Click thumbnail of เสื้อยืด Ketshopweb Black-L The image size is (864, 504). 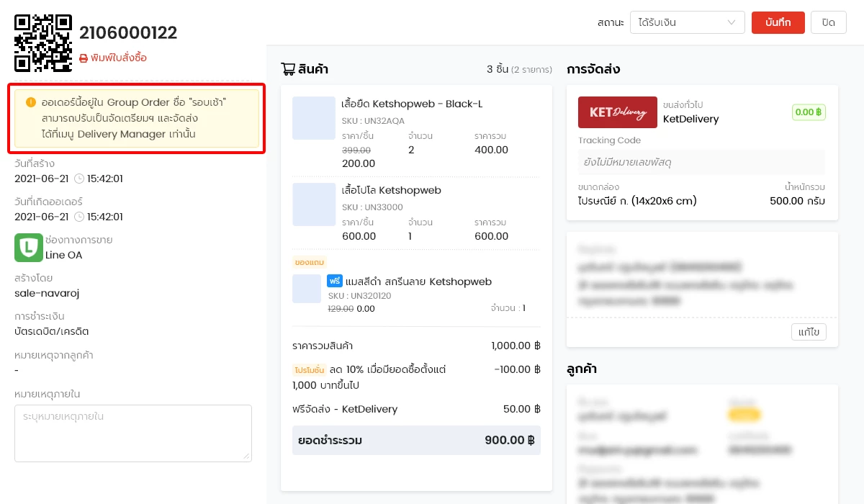point(314,118)
